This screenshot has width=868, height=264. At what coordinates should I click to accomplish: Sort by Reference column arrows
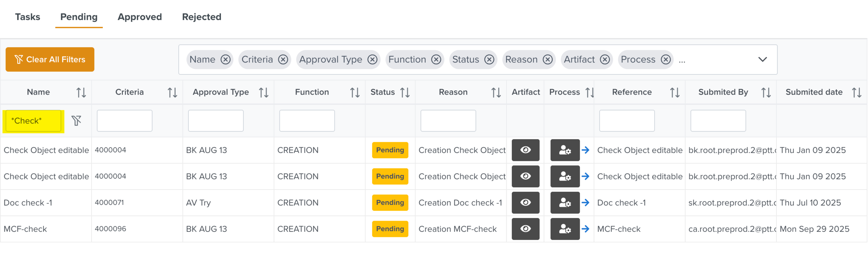point(674,92)
